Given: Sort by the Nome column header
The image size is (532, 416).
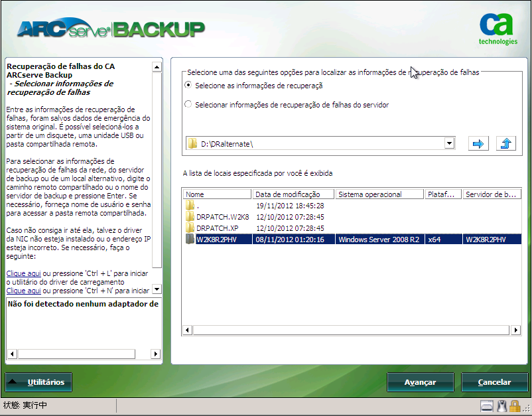Looking at the screenshot, I should pyautogui.click(x=217, y=194).
